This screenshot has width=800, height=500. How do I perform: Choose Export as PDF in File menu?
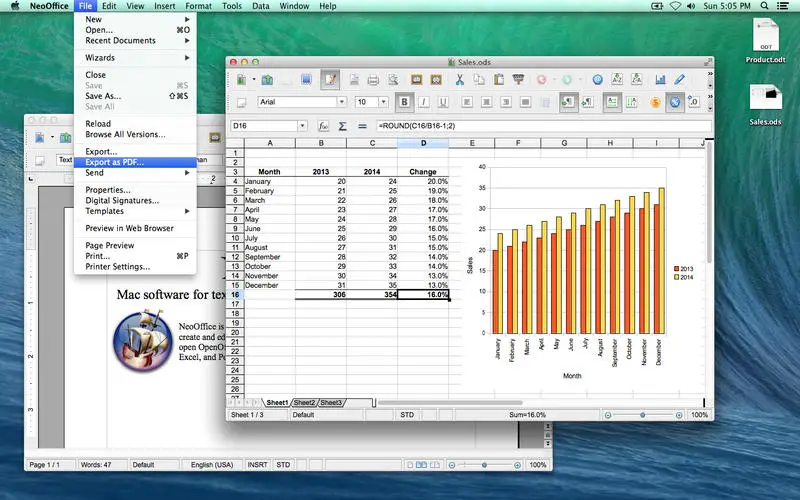pyautogui.click(x=135, y=162)
